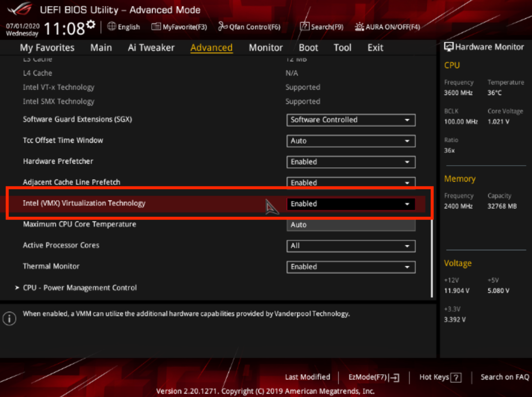Click the 11:08 clock time
This screenshot has width=532, height=397.
tap(65, 28)
